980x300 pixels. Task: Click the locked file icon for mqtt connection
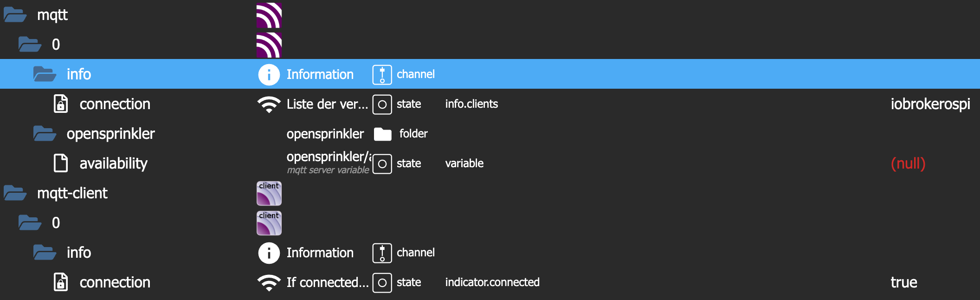(61, 104)
